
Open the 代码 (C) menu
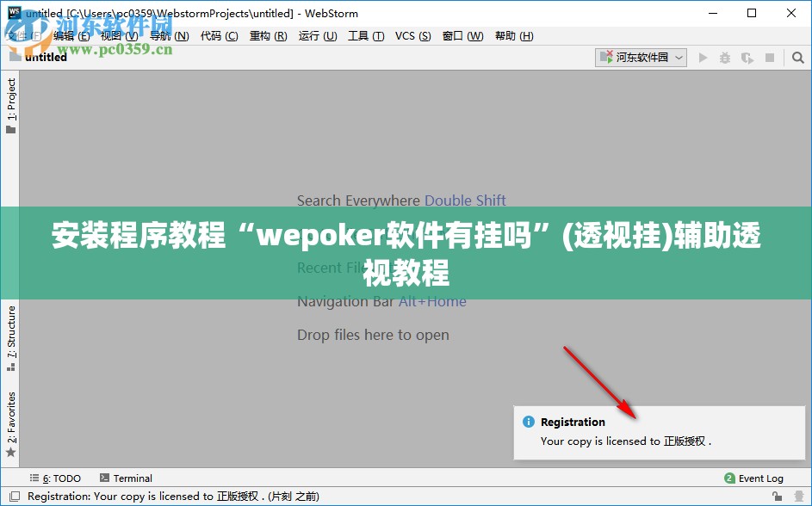click(x=219, y=35)
